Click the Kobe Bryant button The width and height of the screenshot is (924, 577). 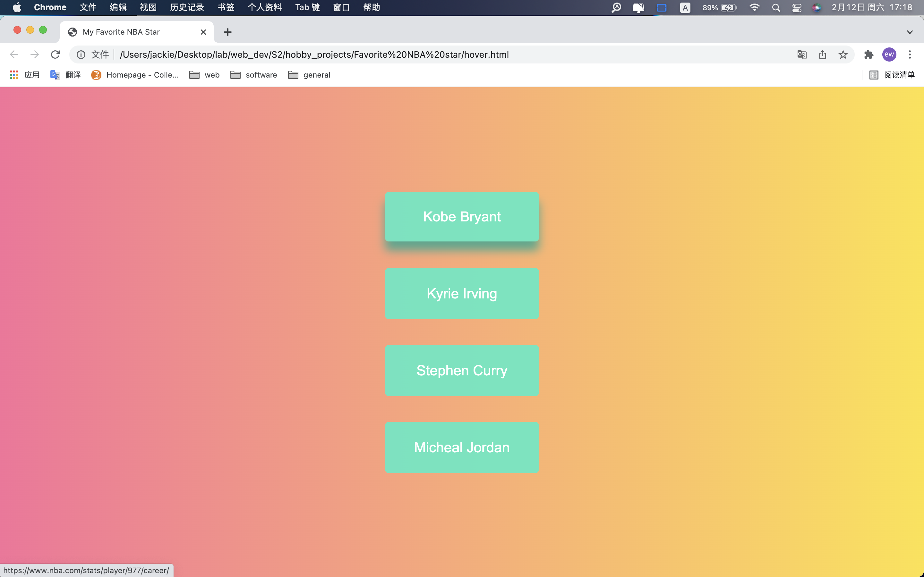tap(462, 217)
